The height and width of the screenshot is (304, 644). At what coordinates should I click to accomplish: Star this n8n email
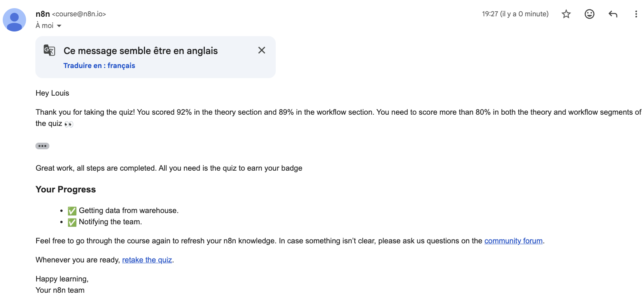[566, 14]
